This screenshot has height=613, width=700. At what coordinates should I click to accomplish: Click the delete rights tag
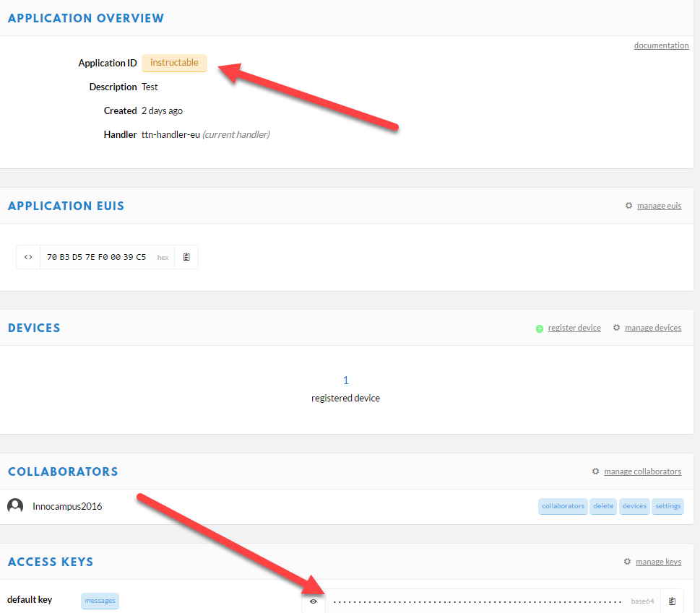[603, 506]
